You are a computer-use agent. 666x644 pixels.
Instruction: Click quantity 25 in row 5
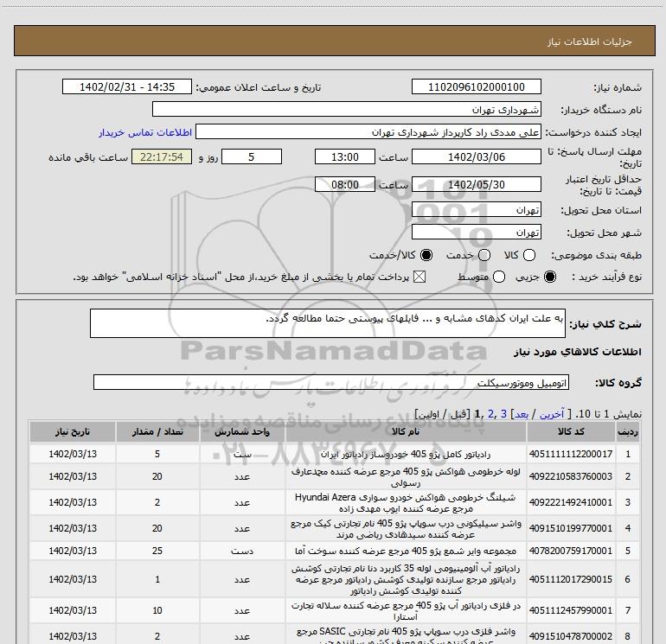tap(157, 551)
